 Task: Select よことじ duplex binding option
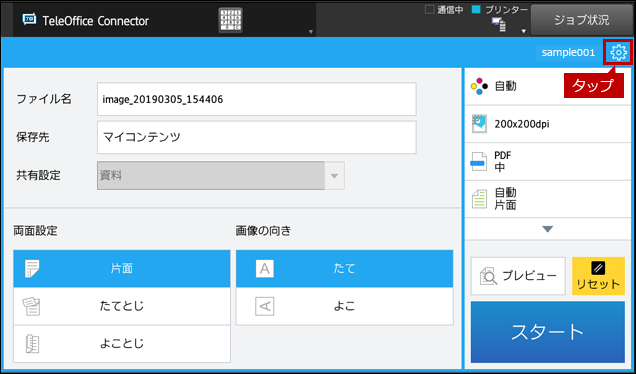pos(122,344)
